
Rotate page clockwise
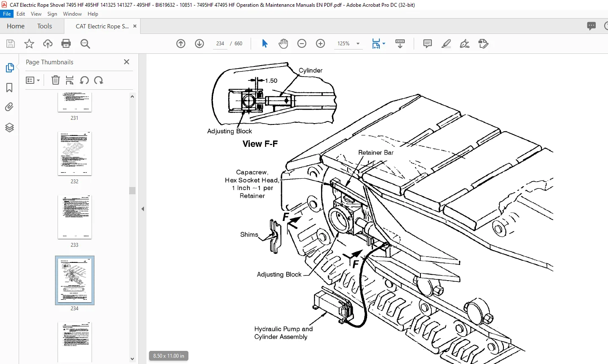(99, 80)
